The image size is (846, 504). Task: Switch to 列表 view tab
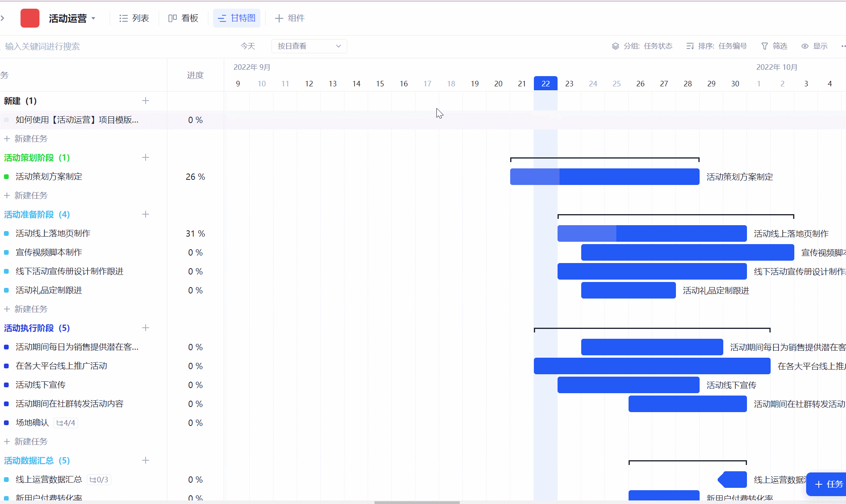pos(134,18)
